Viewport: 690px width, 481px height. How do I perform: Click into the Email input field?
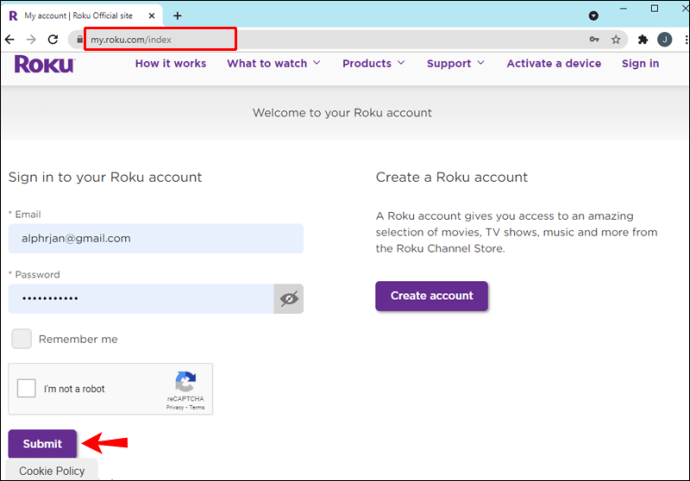click(156, 239)
